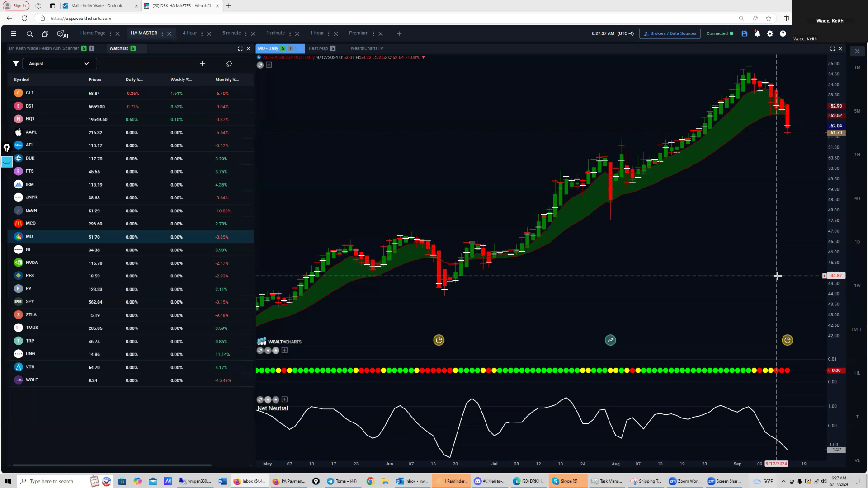Switch to the 5 minute tab
The width and height of the screenshot is (868, 488).
231,33
